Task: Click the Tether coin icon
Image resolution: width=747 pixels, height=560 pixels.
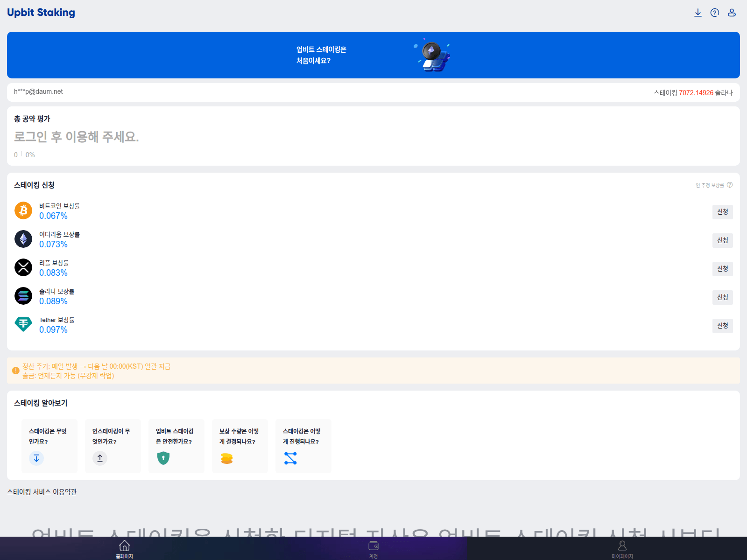Action: click(23, 324)
